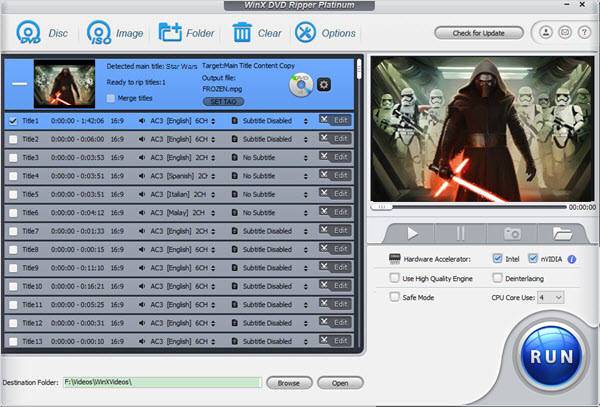Check the Title10 checkbox

pos(13,286)
